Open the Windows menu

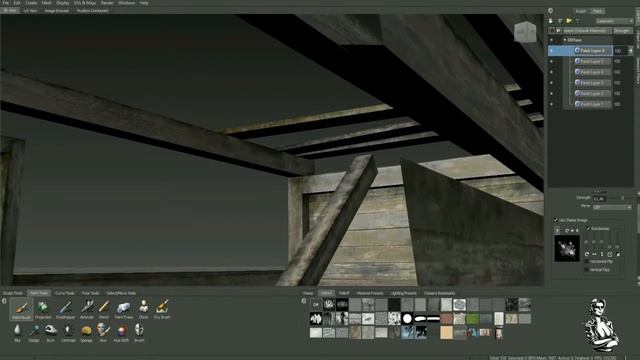coord(127,3)
